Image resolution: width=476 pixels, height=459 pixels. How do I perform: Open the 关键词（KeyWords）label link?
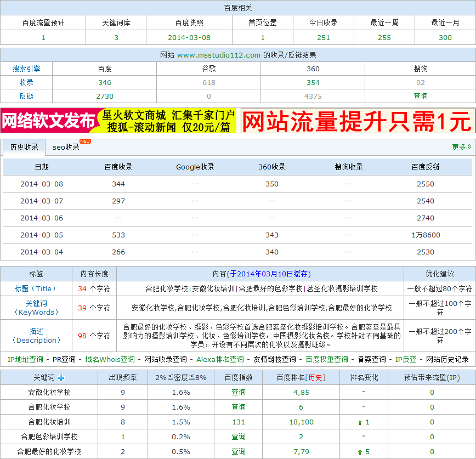pyautogui.click(x=36, y=308)
